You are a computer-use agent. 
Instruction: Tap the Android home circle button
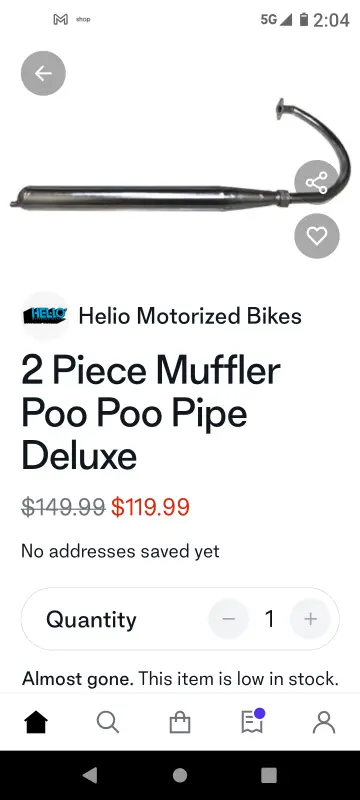pyautogui.click(x=180, y=775)
